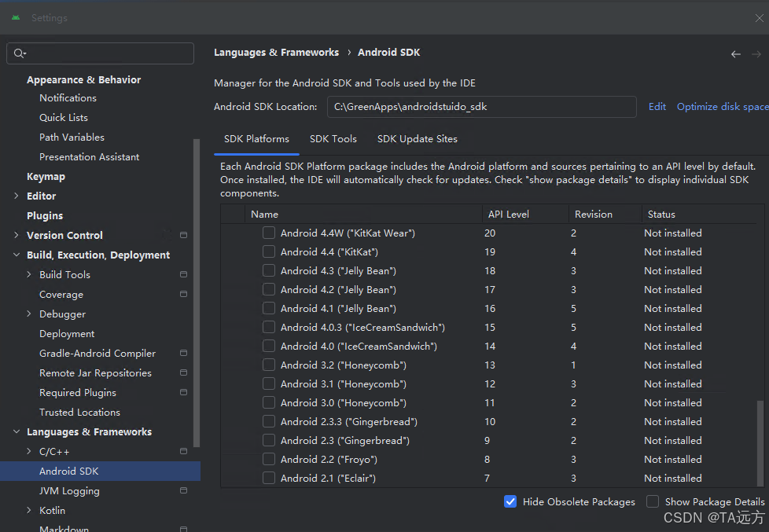769x532 pixels.
Task: Click project-level icon beside Coverage
Action: (183, 294)
